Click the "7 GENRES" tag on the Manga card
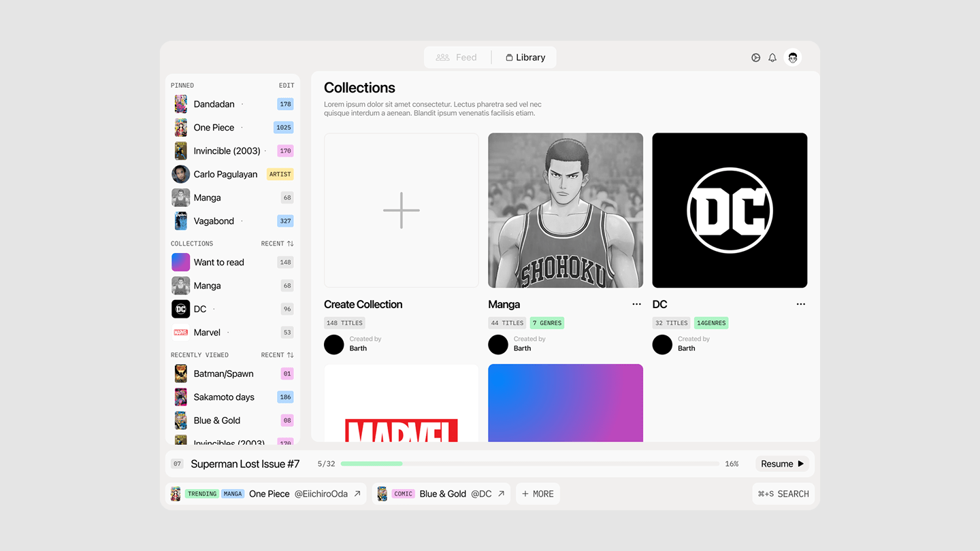This screenshot has height=551, width=980. (547, 323)
